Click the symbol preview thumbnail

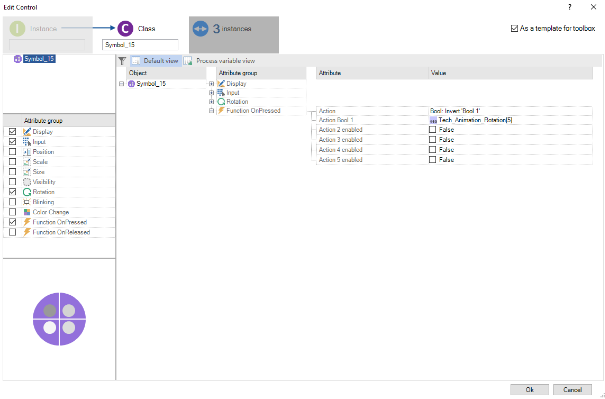[59, 319]
